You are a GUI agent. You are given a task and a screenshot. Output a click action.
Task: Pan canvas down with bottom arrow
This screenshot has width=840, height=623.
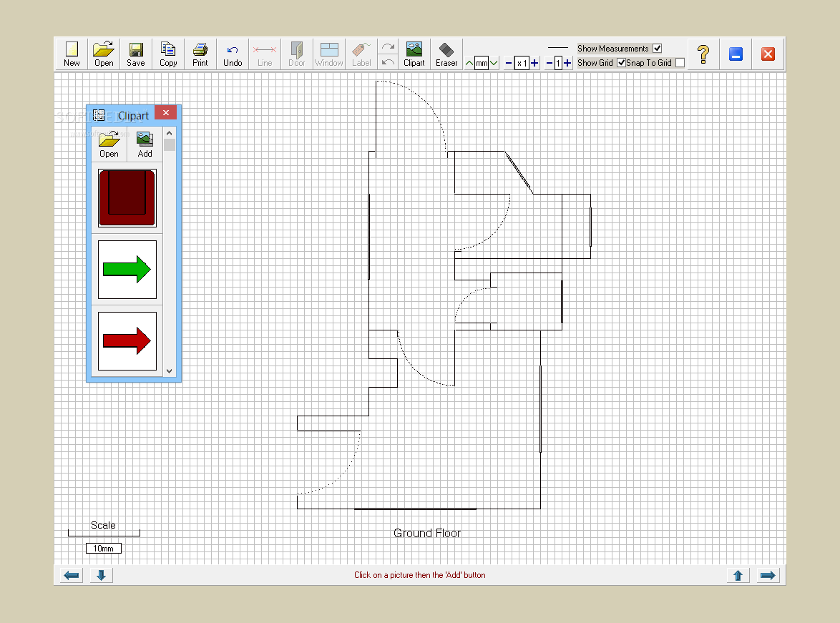101,575
